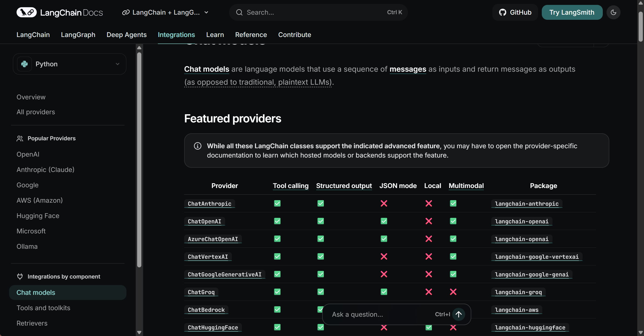Open Anthropic (Claude) provider page
This screenshot has width=644, height=336.
[45, 170]
